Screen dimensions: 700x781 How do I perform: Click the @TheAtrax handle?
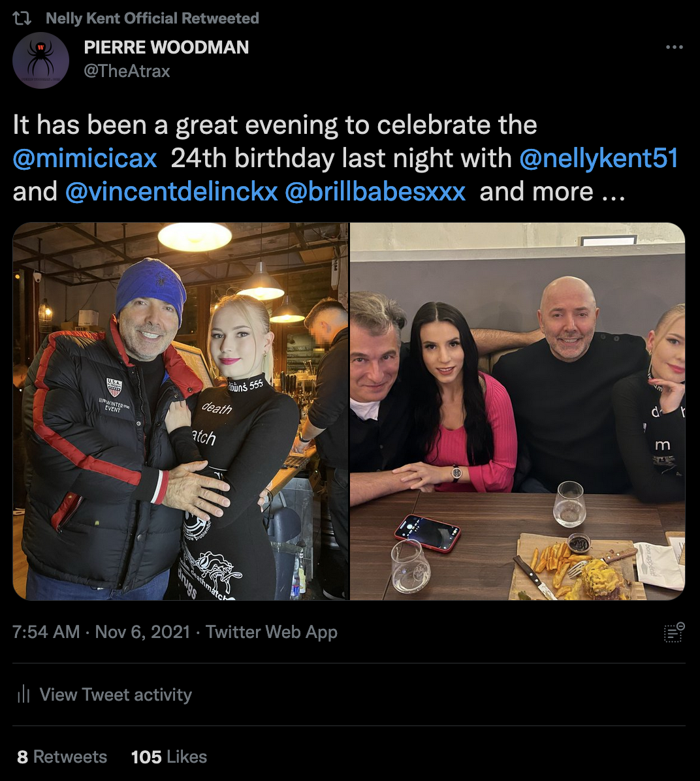127,71
